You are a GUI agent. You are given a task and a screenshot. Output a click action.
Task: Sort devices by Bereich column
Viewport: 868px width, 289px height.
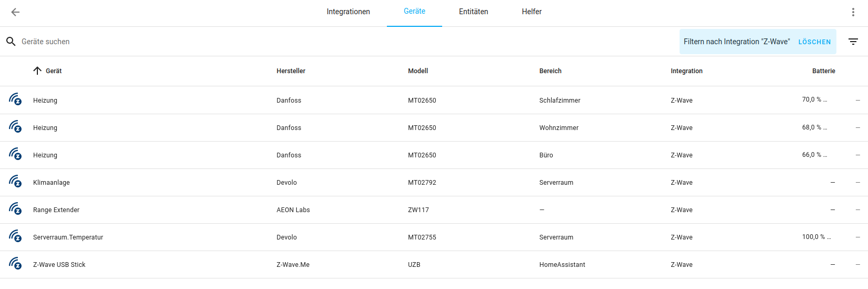click(x=550, y=71)
